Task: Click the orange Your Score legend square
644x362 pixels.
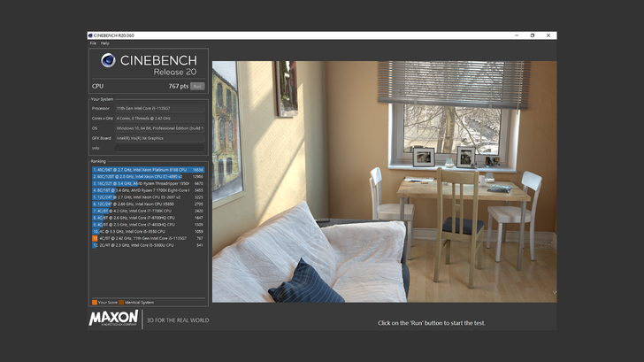Action: [x=94, y=303]
